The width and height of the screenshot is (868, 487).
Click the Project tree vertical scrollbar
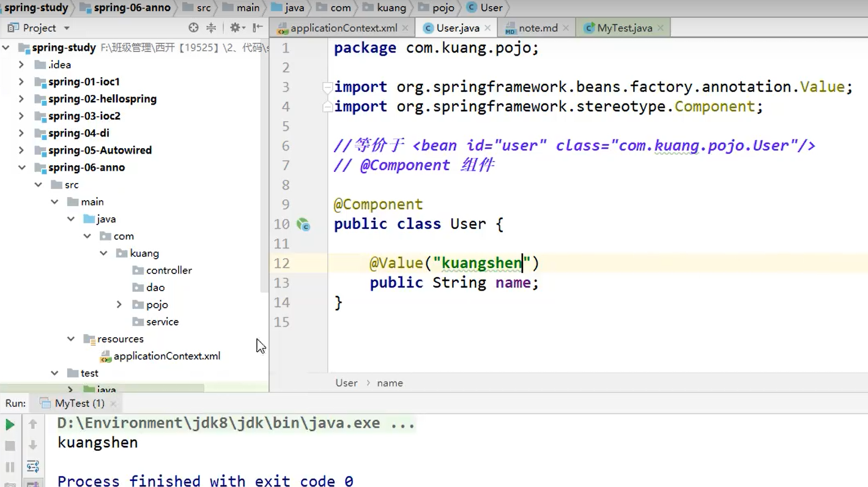[x=264, y=165]
